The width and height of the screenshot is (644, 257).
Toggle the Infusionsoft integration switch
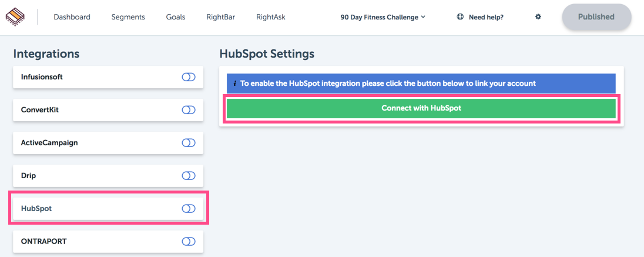(x=189, y=77)
